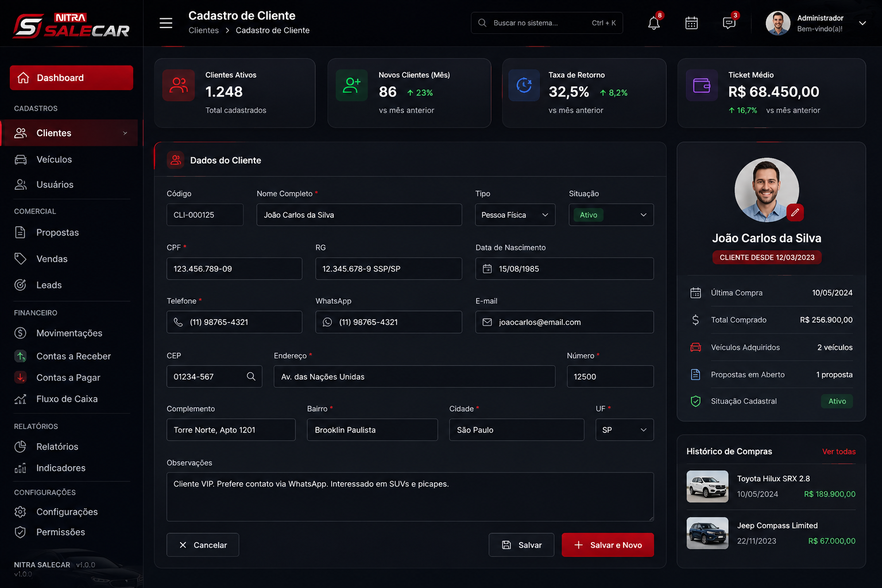Click the Cancelar button

[x=203, y=545]
